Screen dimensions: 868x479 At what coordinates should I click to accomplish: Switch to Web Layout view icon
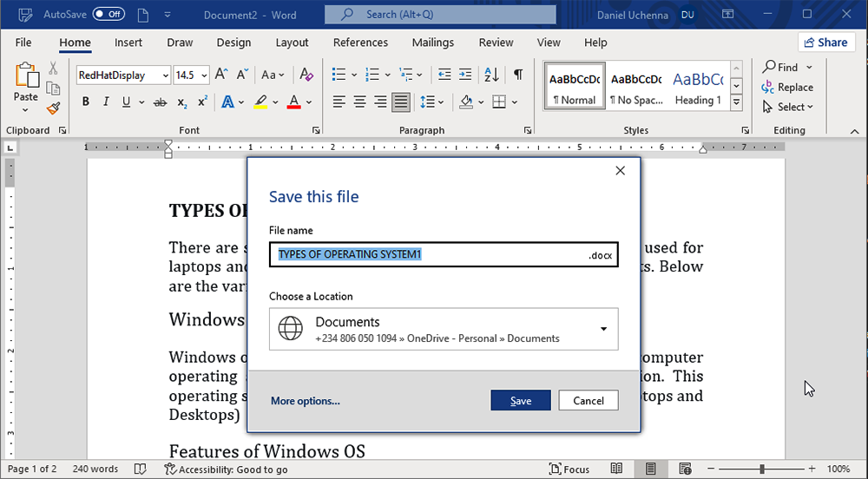685,469
